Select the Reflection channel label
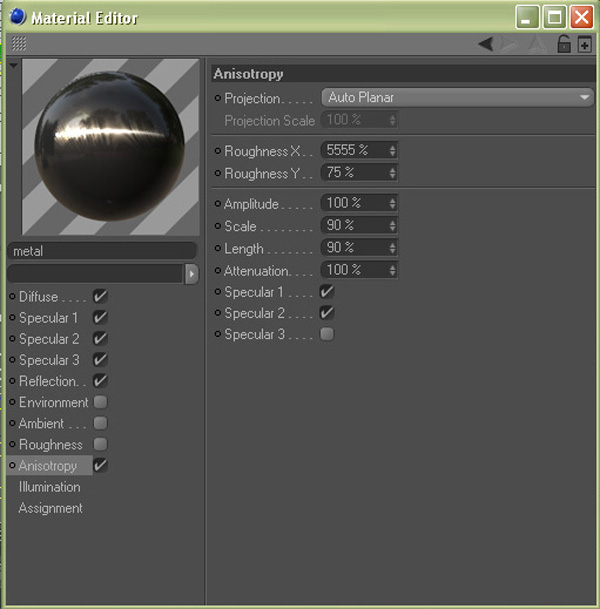600x609 pixels. (48, 381)
